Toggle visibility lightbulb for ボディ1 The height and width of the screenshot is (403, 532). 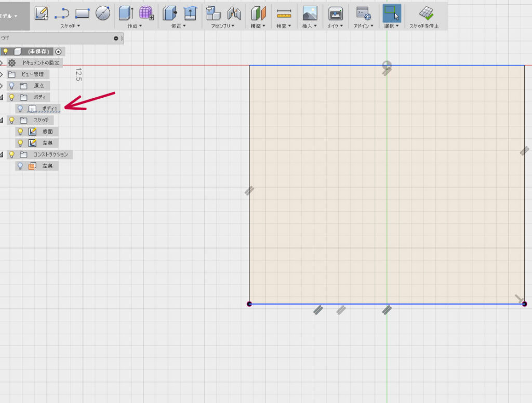[x=20, y=109]
